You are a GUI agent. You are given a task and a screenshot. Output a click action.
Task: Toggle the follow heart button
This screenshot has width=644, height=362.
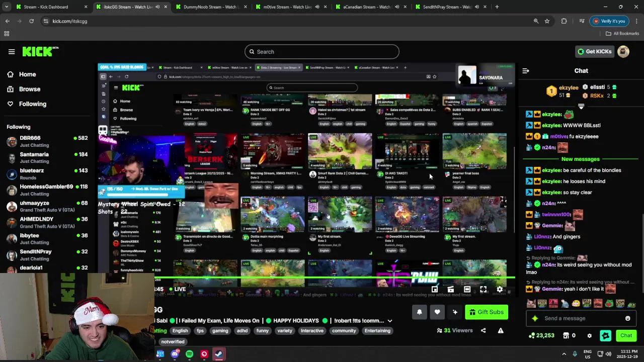[x=437, y=312]
